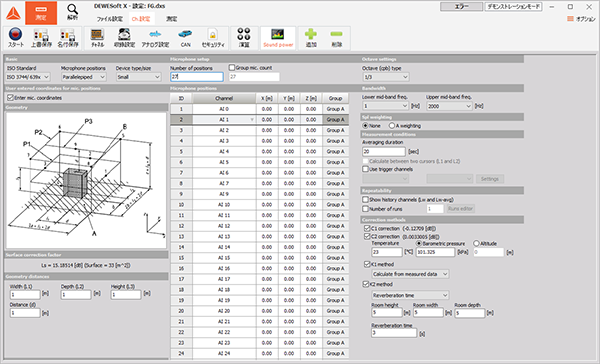Open the アナログ設定 icon

[x=155, y=38]
